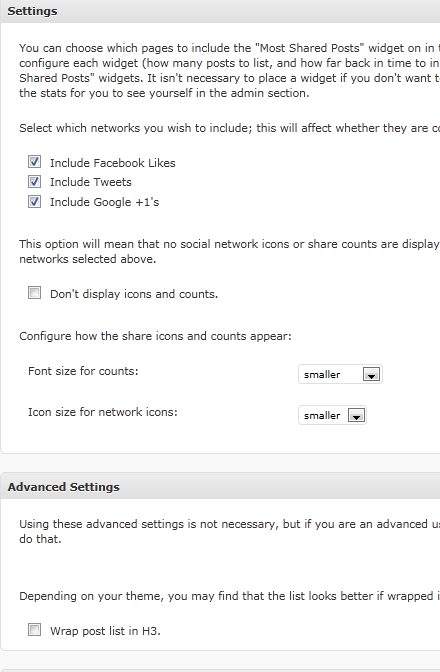Image resolution: width=440 pixels, height=672 pixels.
Task: Collapse the Advanced Settings panel header
Action: (220, 486)
